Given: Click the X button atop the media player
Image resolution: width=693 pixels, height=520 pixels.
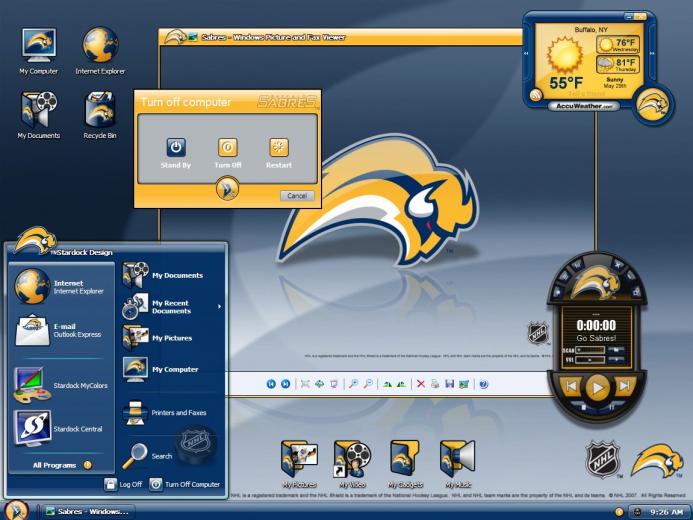Looking at the screenshot, I should click(x=618, y=265).
